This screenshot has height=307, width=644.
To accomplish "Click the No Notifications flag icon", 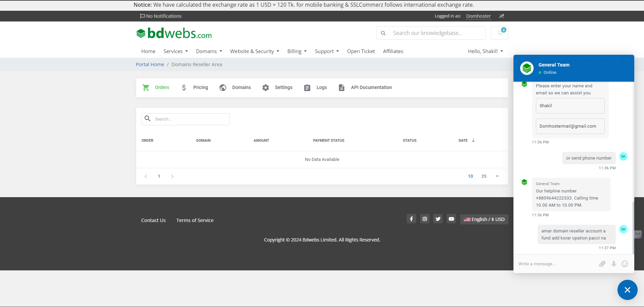I will (142, 16).
